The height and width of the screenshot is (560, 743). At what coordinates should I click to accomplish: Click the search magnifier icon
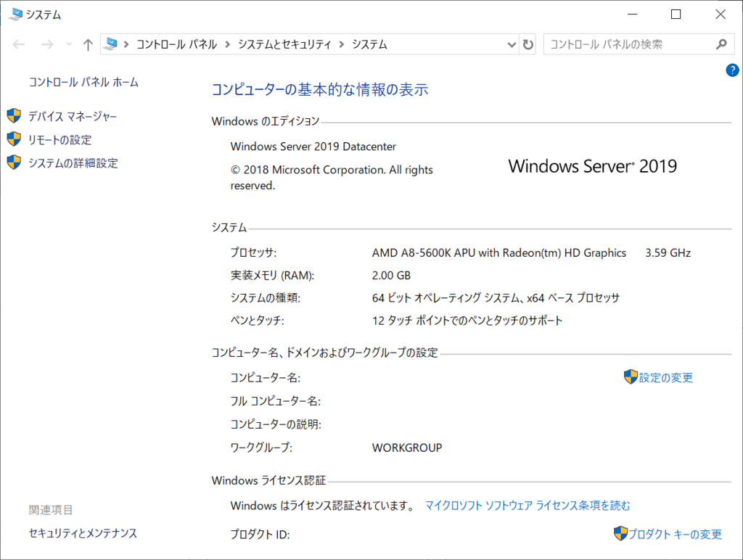point(721,44)
